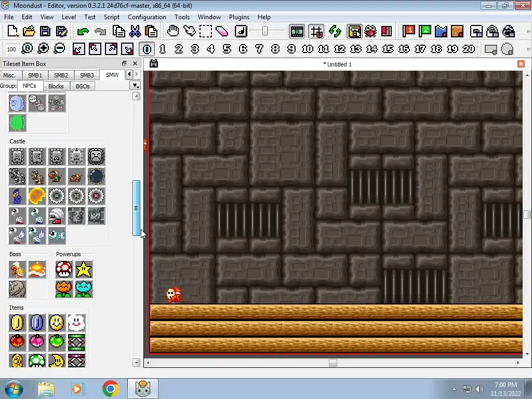Open the Configuration menu

tap(147, 17)
